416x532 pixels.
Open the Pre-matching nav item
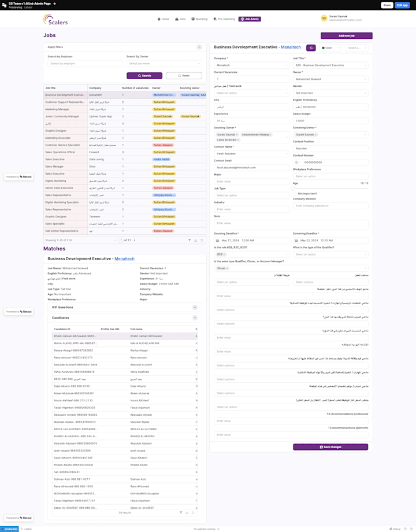pyautogui.click(x=224, y=19)
